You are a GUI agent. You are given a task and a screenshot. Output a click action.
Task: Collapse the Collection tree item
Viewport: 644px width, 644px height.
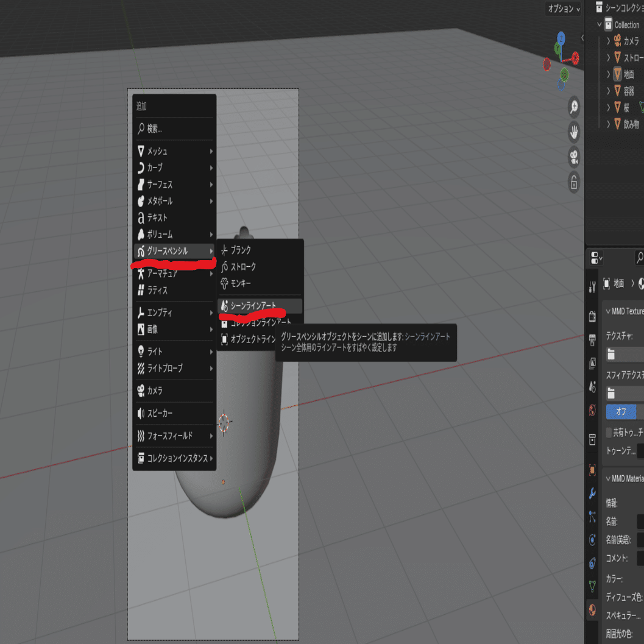click(600, 24)
